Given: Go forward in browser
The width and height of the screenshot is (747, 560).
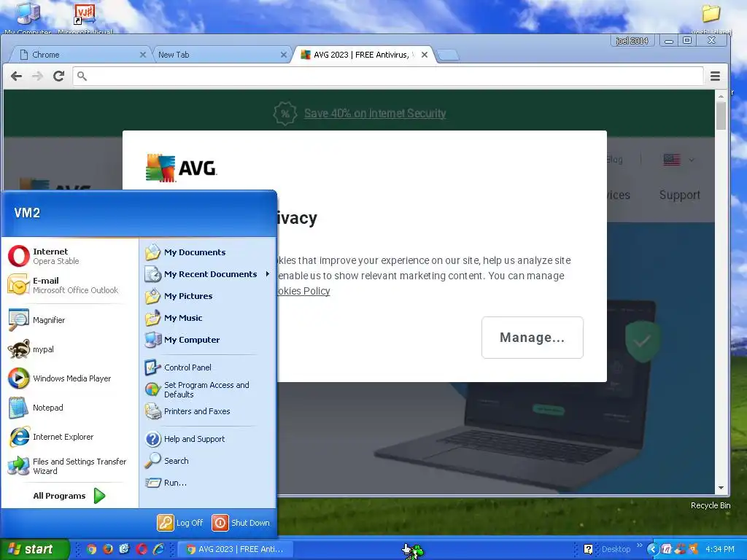Looking at the screenshot, I should click(37, 76).
